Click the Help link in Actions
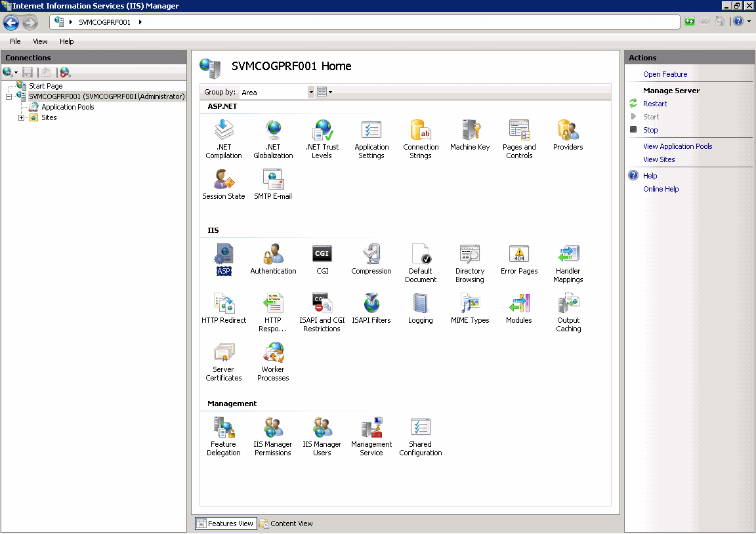The height and width of the screenshot is (534, 756). [650, 176]
